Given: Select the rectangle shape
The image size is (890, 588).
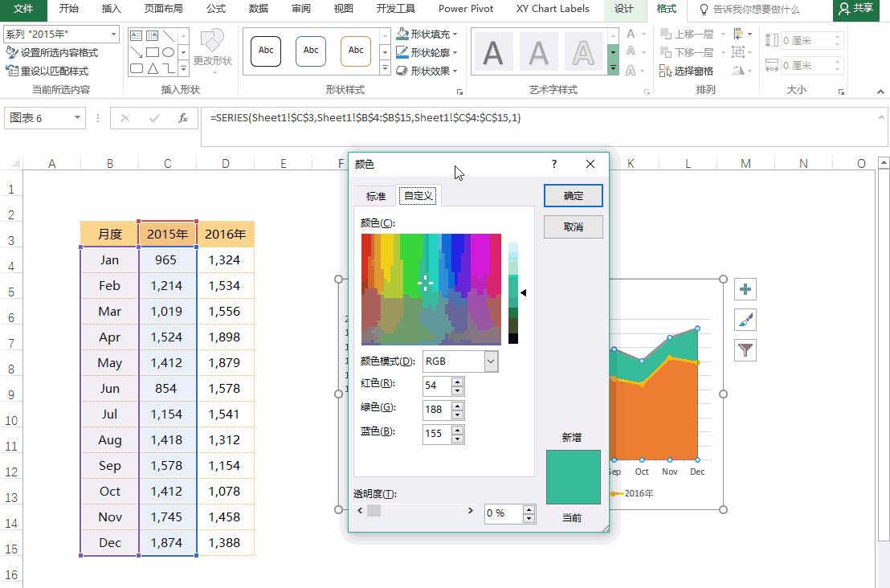Looking at the screenshot, I should pyautogui.click(x=152, y=52).
